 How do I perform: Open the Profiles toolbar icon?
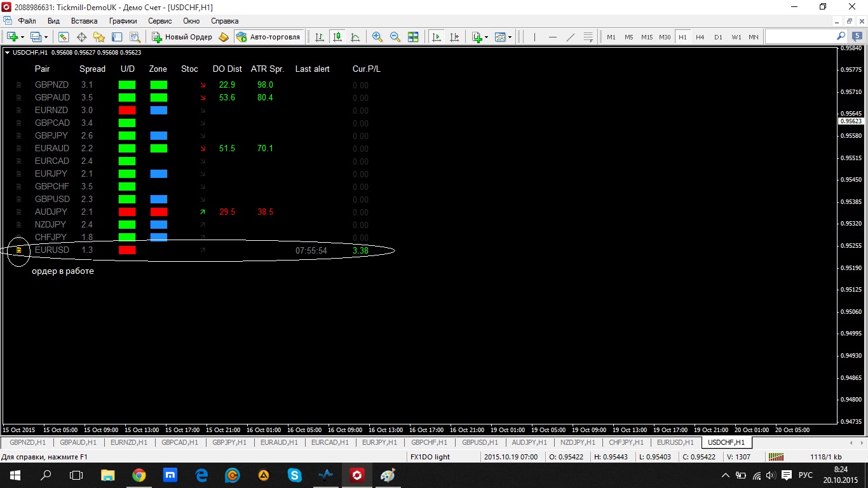(36, 37)
